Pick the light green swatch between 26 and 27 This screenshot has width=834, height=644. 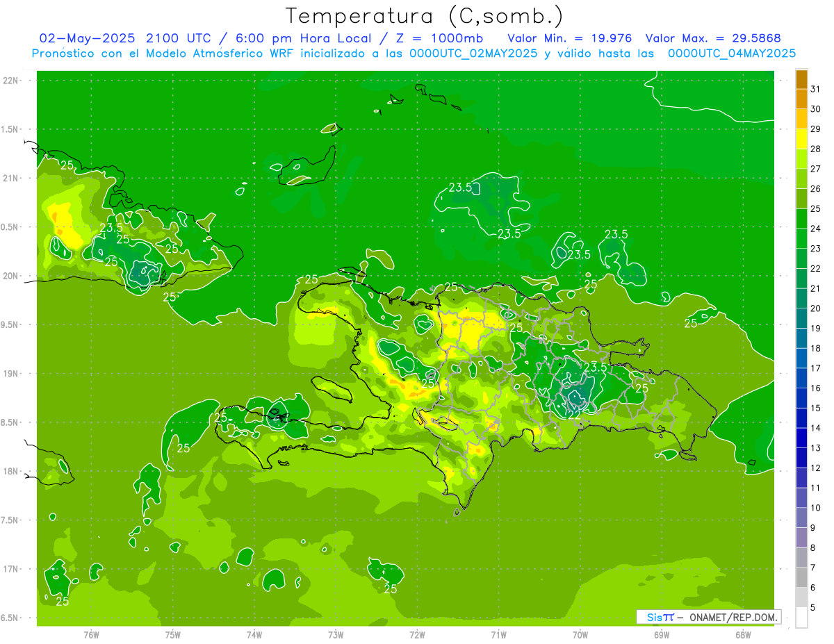click(801, 179)
